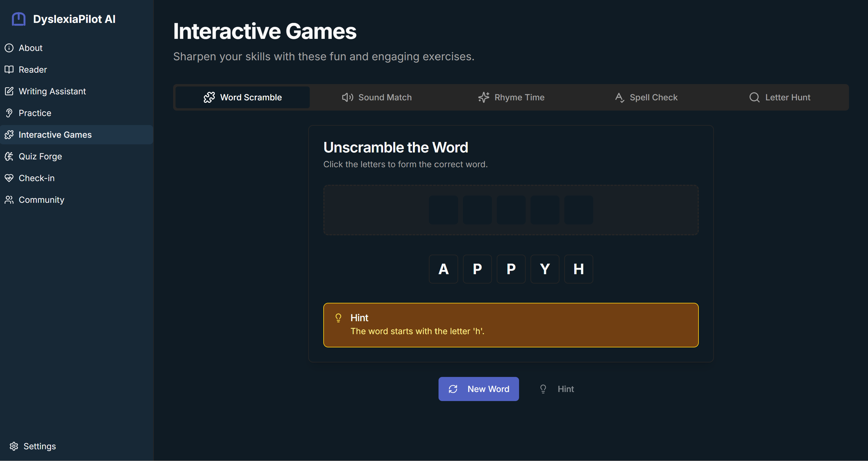Screen dimensions: 868x461
Task: Pick the letter tile H
Action: point(578,269)
